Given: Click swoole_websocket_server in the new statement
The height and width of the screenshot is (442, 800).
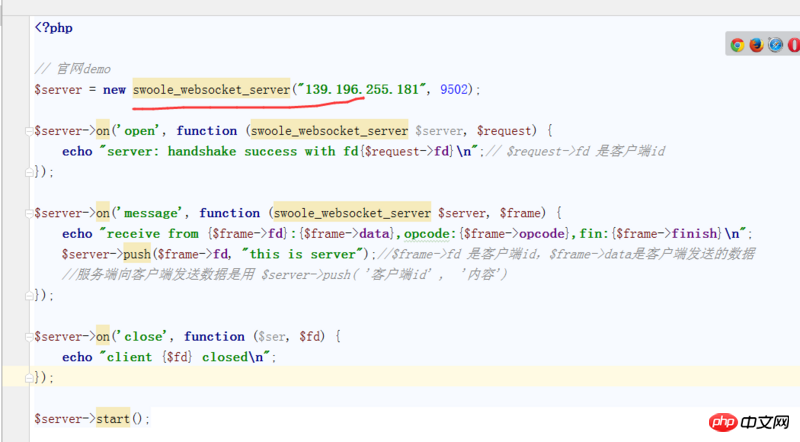Looking at the screenshot, I should click(x=211, y=90).
